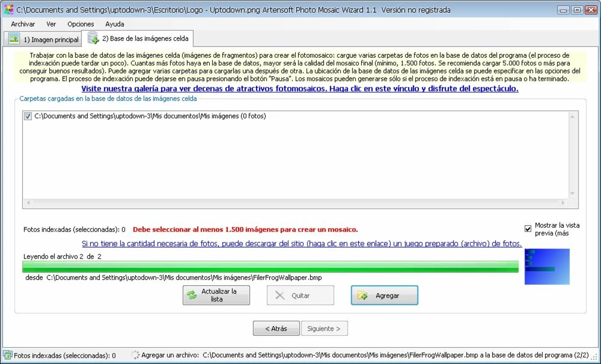Click the horizontal scrollbar left arrow
The width and height of the screenshot is (601, 364).
click(x=28, y=203)
